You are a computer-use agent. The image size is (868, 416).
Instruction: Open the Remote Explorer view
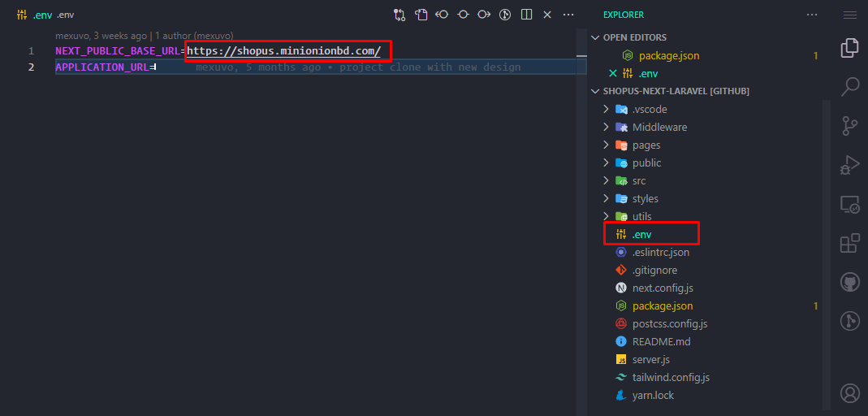(849, 204)
